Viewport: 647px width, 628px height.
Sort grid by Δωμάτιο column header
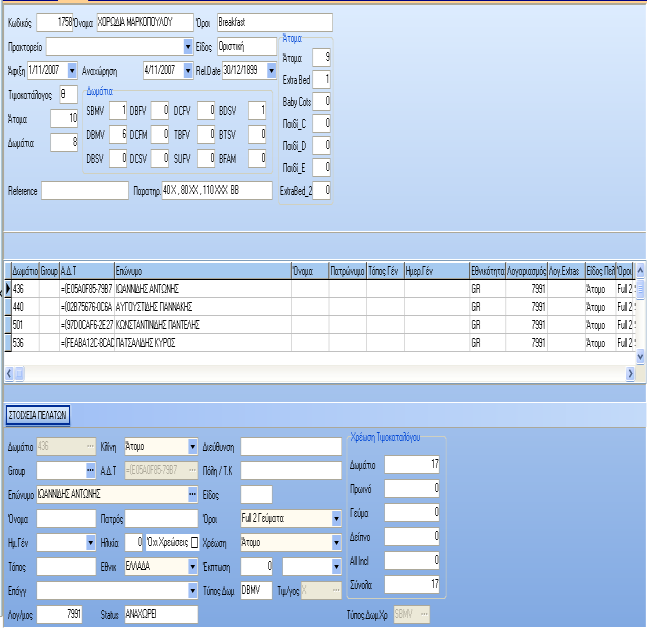25,271
